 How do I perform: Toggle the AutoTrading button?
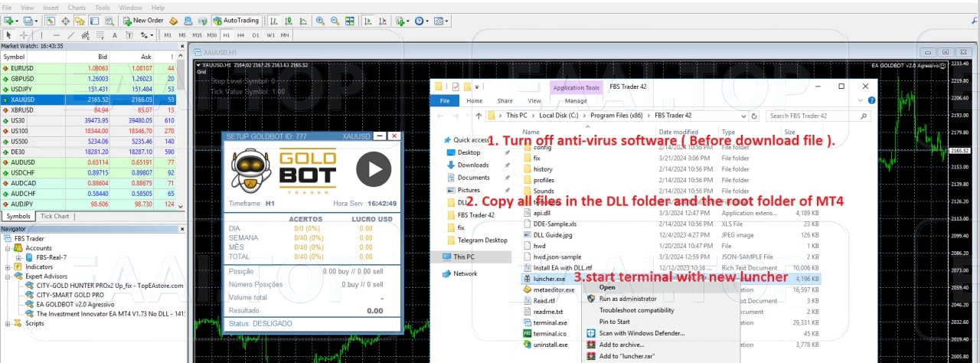pyautogui.click(x=236, y=21)
